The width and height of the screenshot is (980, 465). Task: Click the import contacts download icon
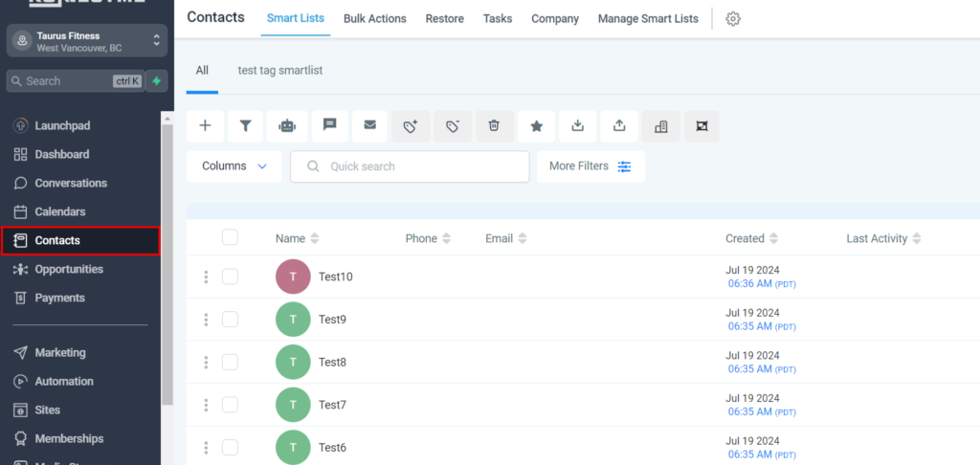[578, 125]
